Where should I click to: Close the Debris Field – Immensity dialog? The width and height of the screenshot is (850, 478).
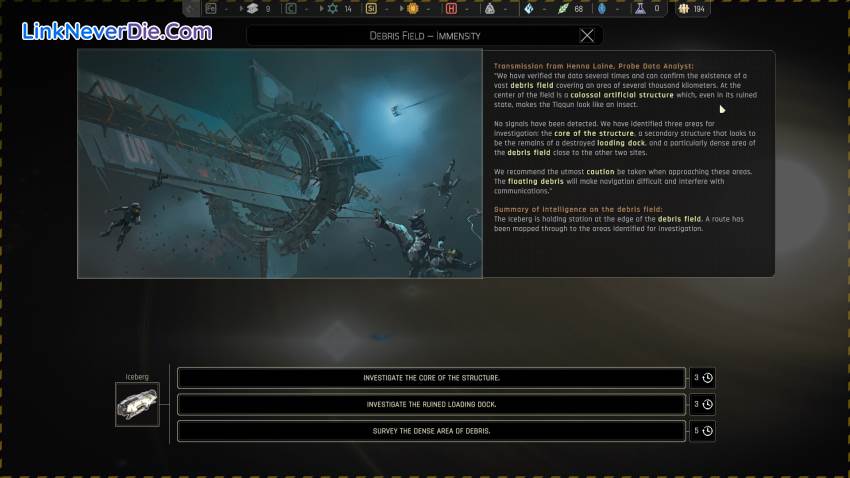click(x=587, y=36)
